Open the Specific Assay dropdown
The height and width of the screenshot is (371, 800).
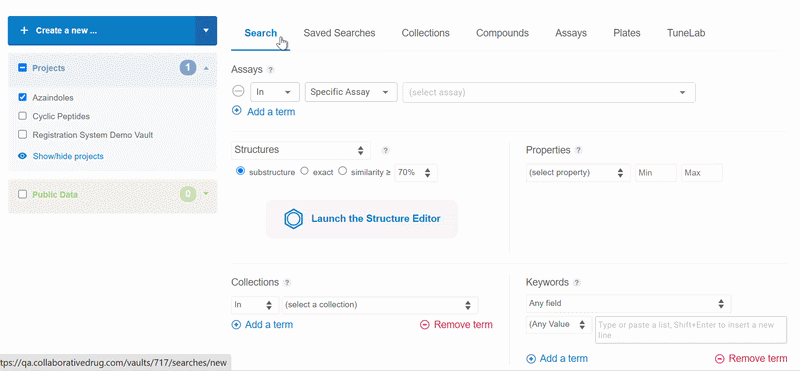[x=351, y=92]
